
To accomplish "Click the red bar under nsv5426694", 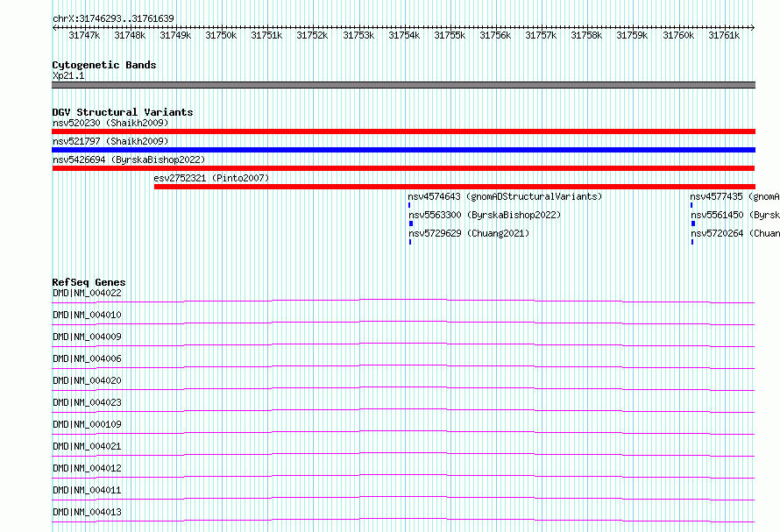I will point(403,168).
